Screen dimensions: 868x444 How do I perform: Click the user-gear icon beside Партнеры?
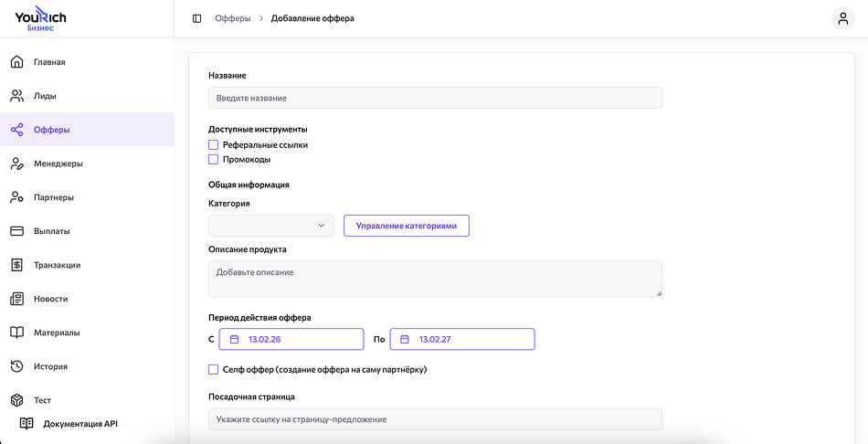[x=17, y=197]
